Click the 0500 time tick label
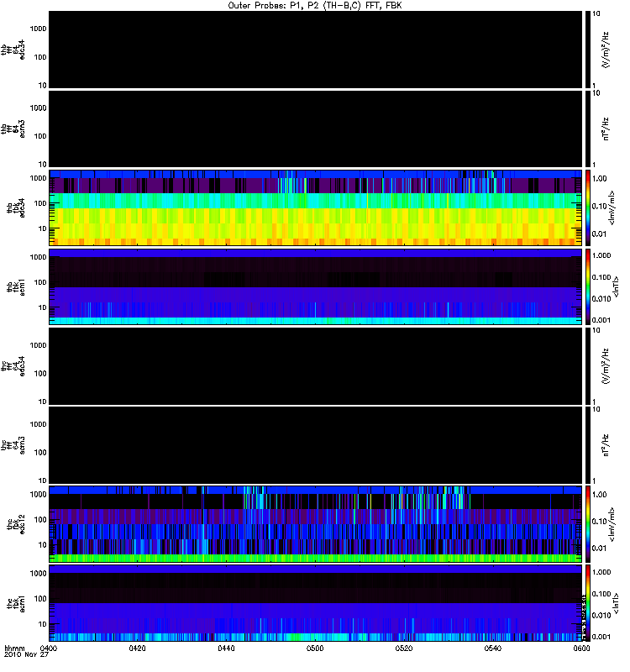The height and width of the screenshot is (672, 630). tap(315, 648)
